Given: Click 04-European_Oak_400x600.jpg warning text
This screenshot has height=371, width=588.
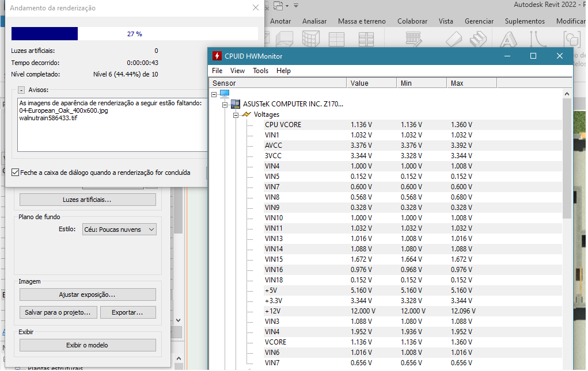Looking at the screenshot, I should click(x=64, y=110).
